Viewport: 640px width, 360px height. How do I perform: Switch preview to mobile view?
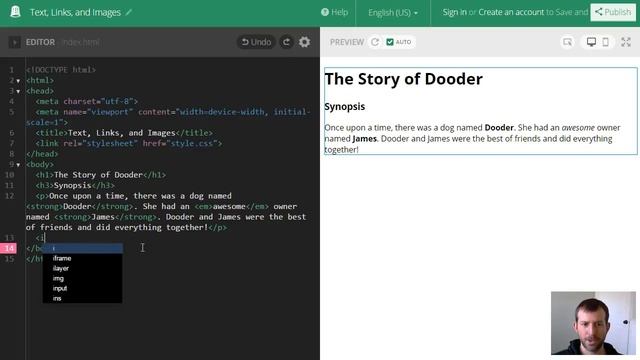click(606, 42)
